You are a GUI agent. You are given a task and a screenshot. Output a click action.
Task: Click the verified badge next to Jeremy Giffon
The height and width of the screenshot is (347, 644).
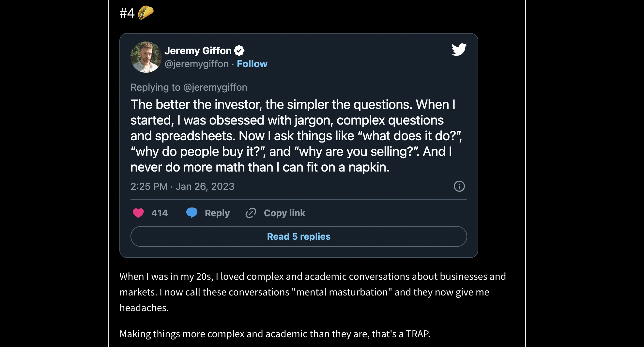point(239,51)
